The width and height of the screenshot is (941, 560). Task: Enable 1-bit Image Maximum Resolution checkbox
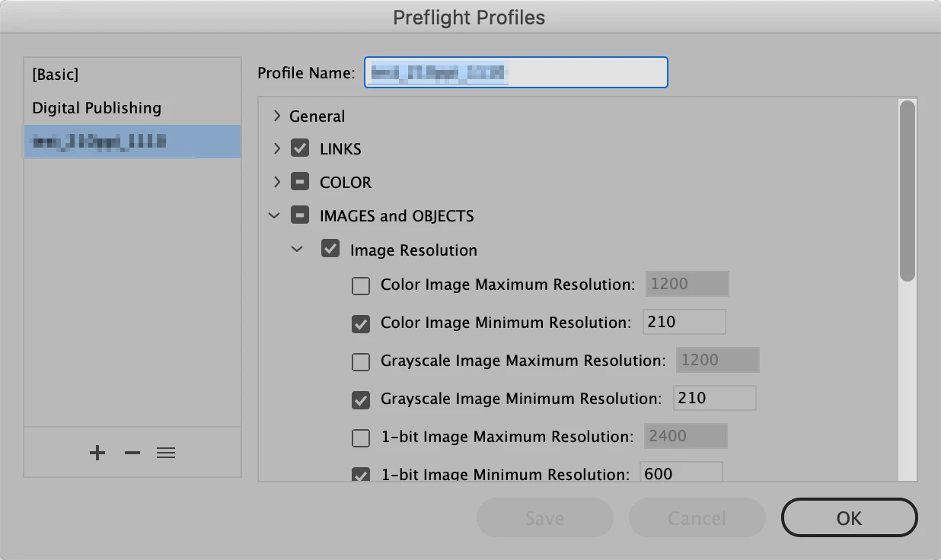(x=361, y=438)
